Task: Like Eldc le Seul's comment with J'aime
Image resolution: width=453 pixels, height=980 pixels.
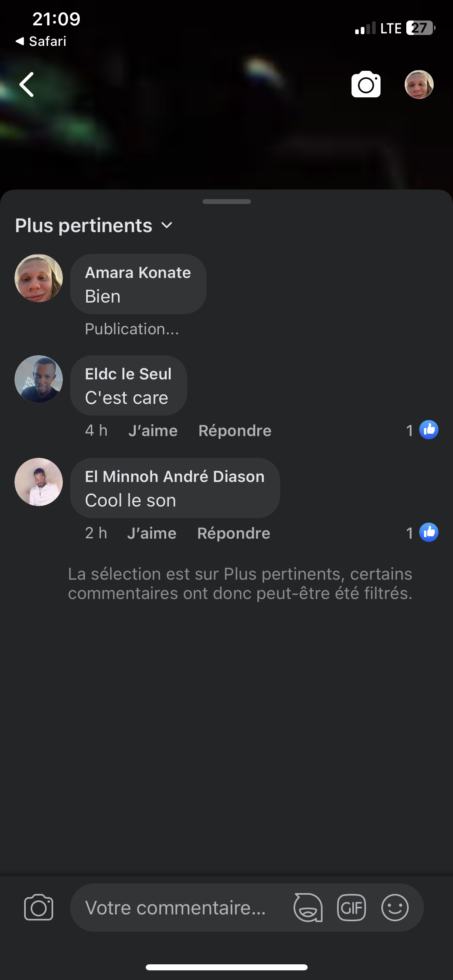Action: (x=153, y=431)
